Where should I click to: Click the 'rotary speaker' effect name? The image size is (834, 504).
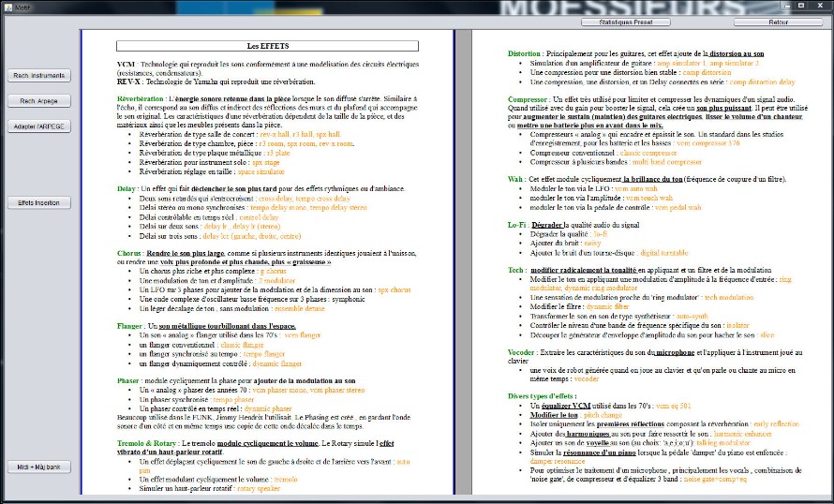coord(259,489)
